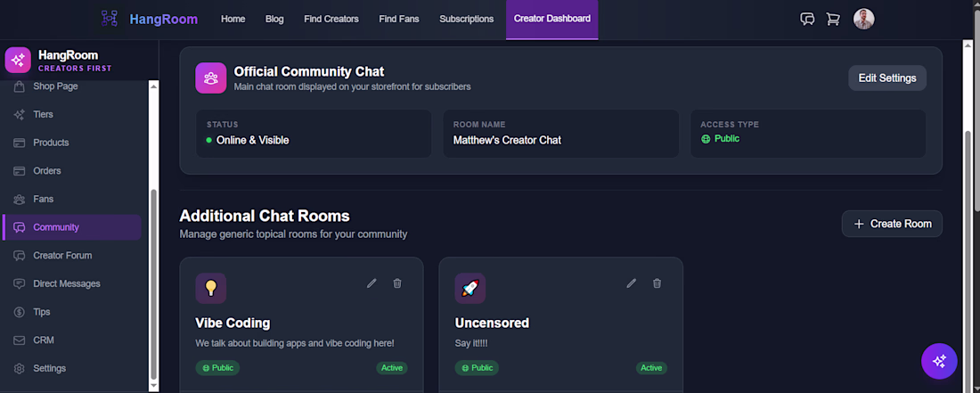
Task: Click the sidebar scroll up arrow
Action: tap(153, 86)
